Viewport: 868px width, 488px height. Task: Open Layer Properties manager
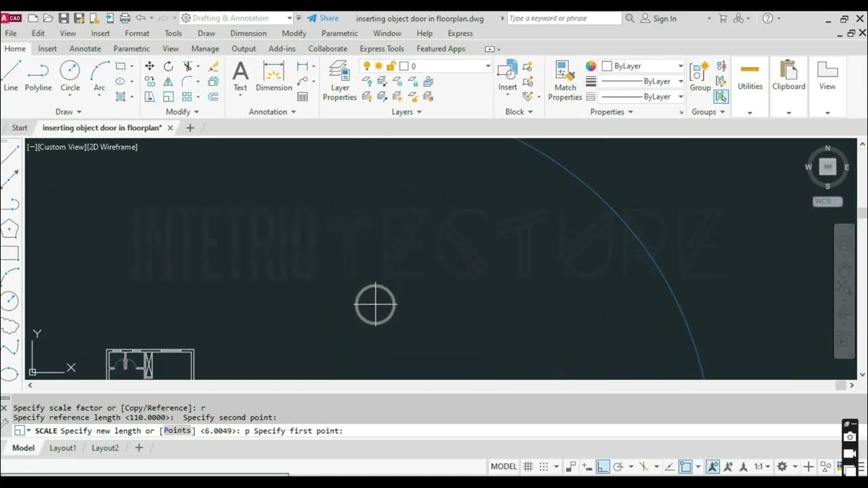coord(340,80)
